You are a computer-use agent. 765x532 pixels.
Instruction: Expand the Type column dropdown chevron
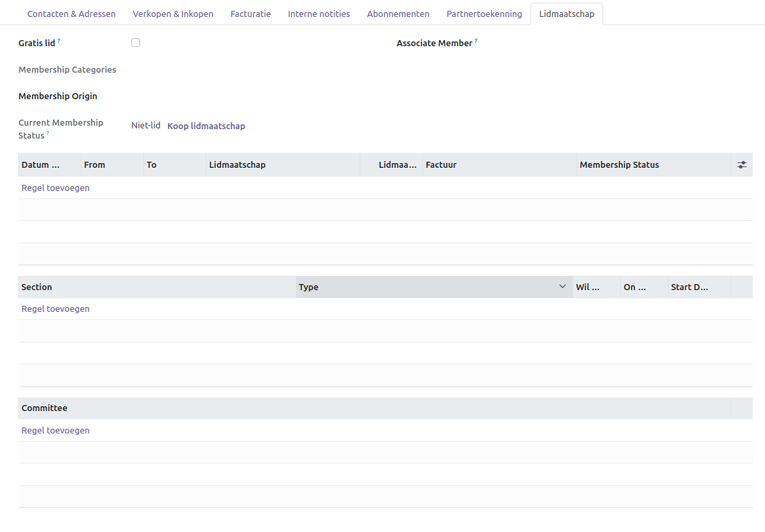(562, 287)
